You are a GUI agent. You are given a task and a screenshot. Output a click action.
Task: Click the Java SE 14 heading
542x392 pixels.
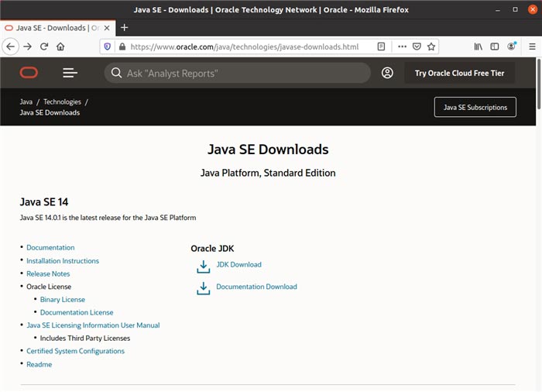point(44,201)
